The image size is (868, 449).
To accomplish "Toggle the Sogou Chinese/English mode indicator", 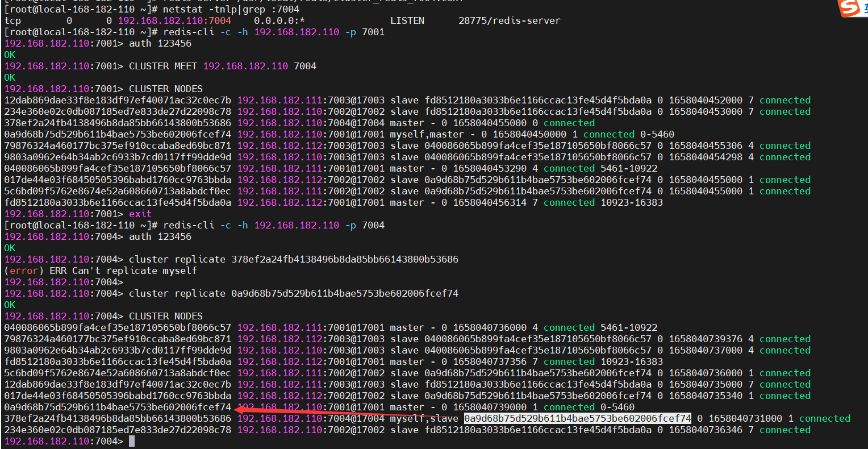I will tap(864, 8).
